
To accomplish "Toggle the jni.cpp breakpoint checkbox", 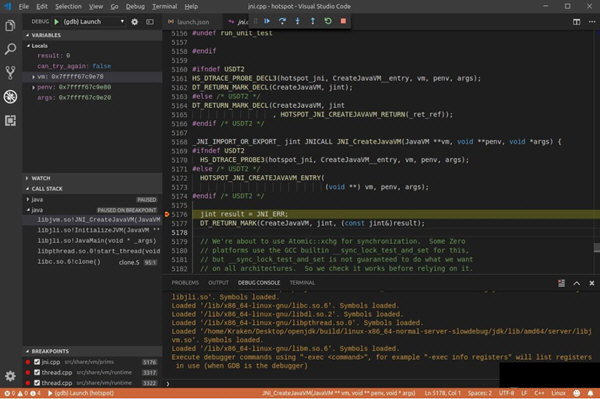I will click(37, 362).
